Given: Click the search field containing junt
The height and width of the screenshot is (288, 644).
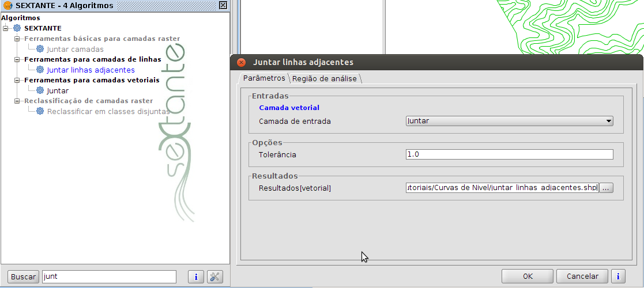Looking at the screenshot, I should click(109, 277).
